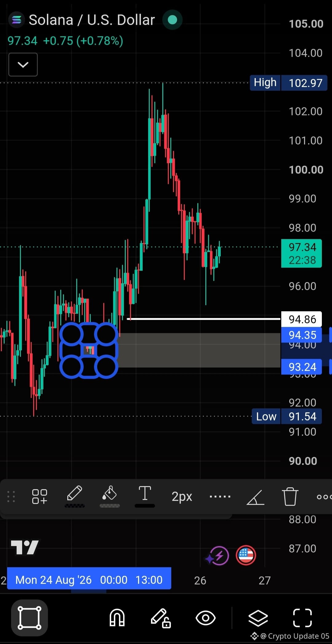This screenshot has height=644, width=332.
Task: Toggle lock drawing mode pencil-lock icon
Action: tap(161, 618)
